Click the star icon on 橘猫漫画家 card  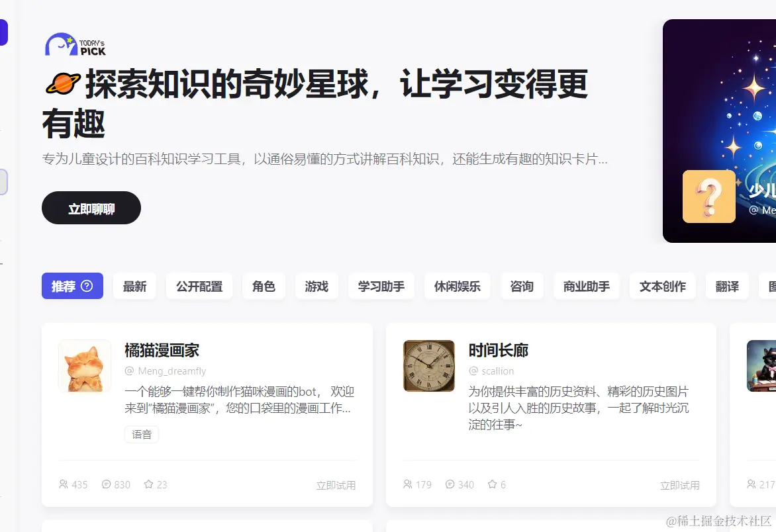[148, 484]
